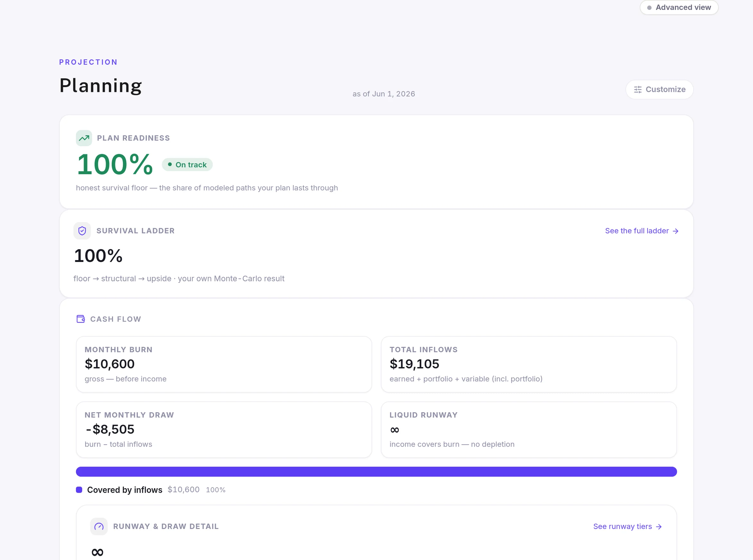Click the purple Covered by inflows swatch
Viewport: 753px width, 560px height.
coord(79,490)
